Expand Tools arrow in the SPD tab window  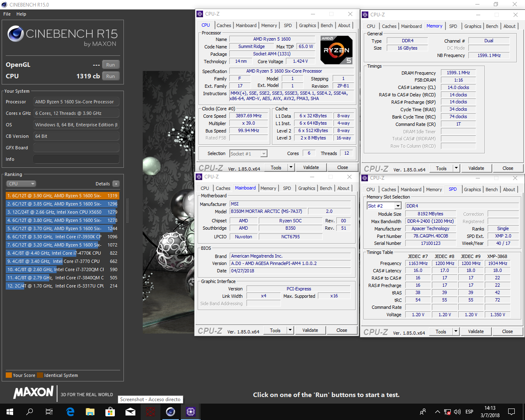(x=456, y=331)
